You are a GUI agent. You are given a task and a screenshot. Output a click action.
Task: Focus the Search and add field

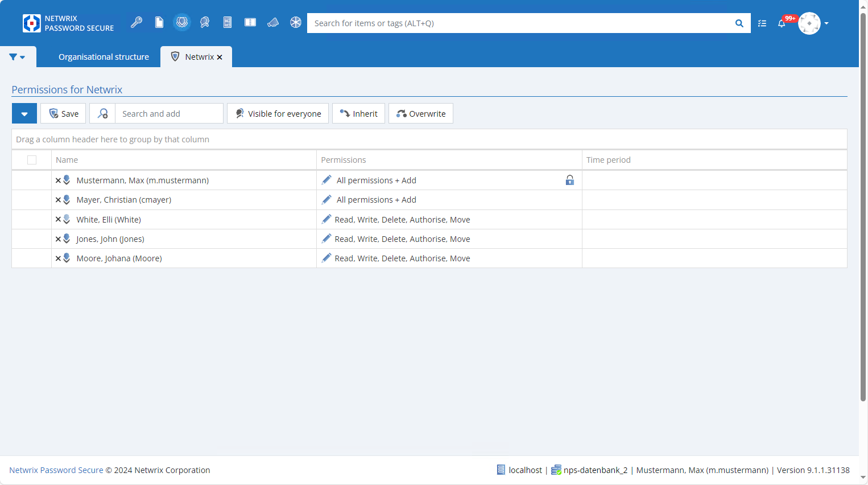click(x=169, y=113)
